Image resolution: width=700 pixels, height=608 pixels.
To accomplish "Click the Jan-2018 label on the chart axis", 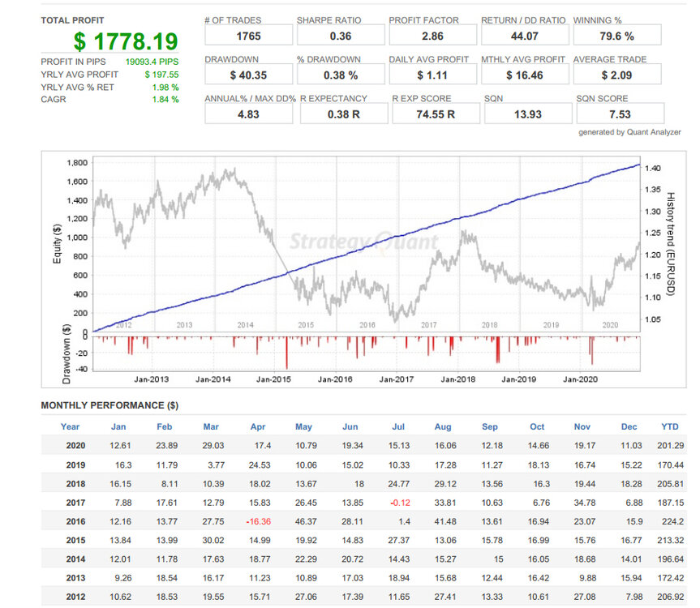I will point(458,379).
